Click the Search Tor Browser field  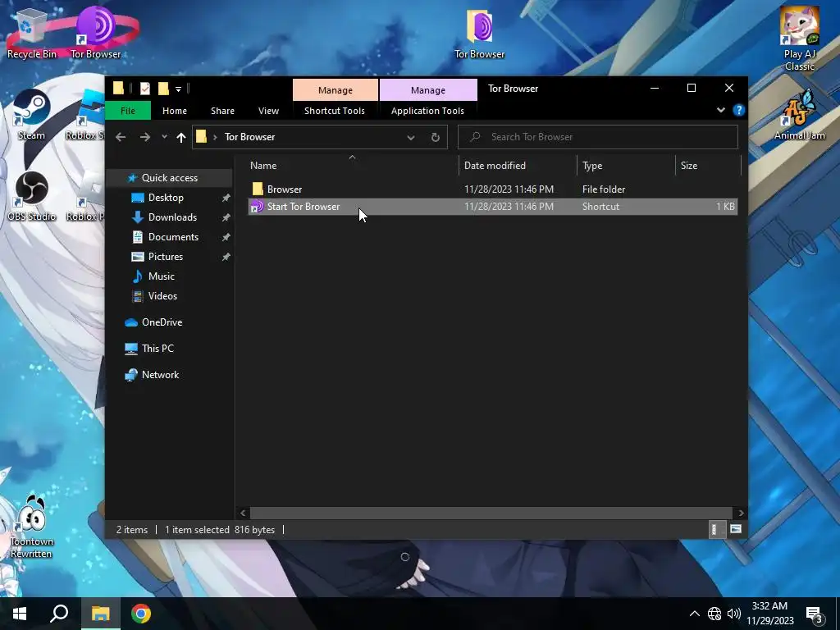[598, 137]
